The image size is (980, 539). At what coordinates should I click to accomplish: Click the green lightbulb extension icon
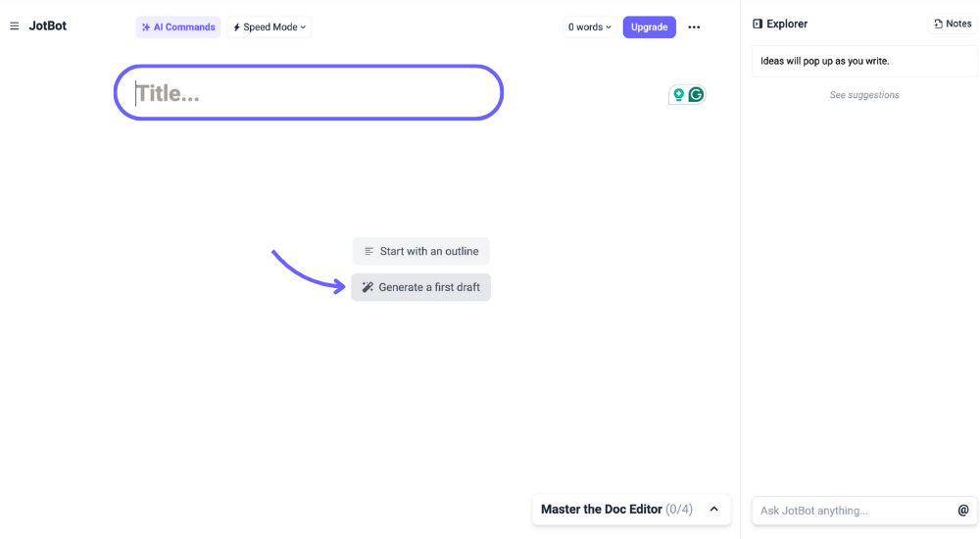point(678,94)
